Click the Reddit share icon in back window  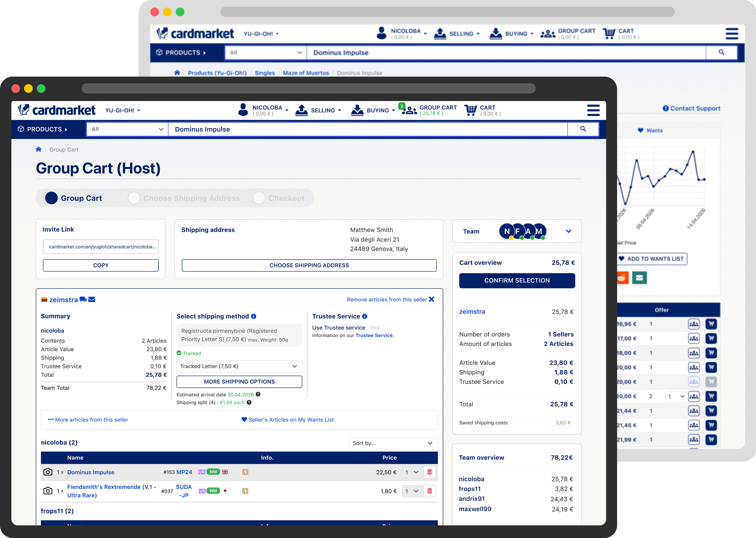pyautogui.click(x=622, y=278)
